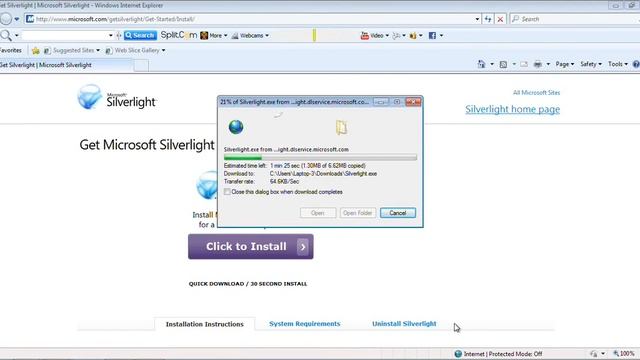Open the Favorites button
The image size is (640, 360).
pos(11,51)
